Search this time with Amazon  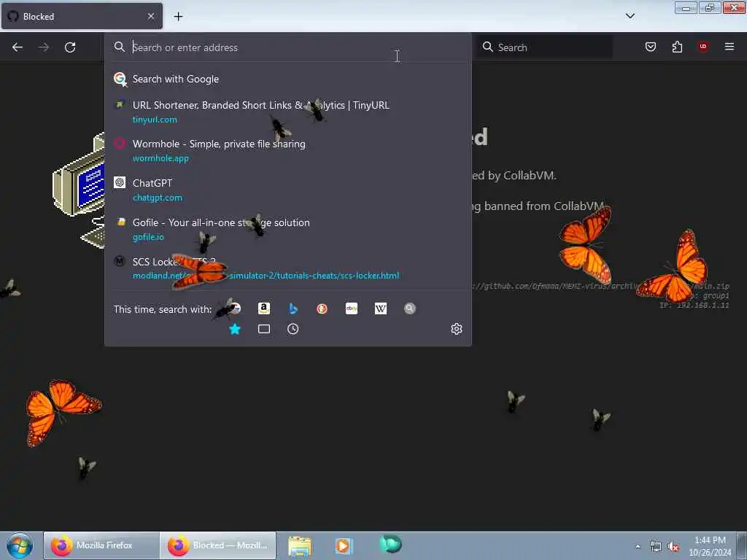(264, 308)
